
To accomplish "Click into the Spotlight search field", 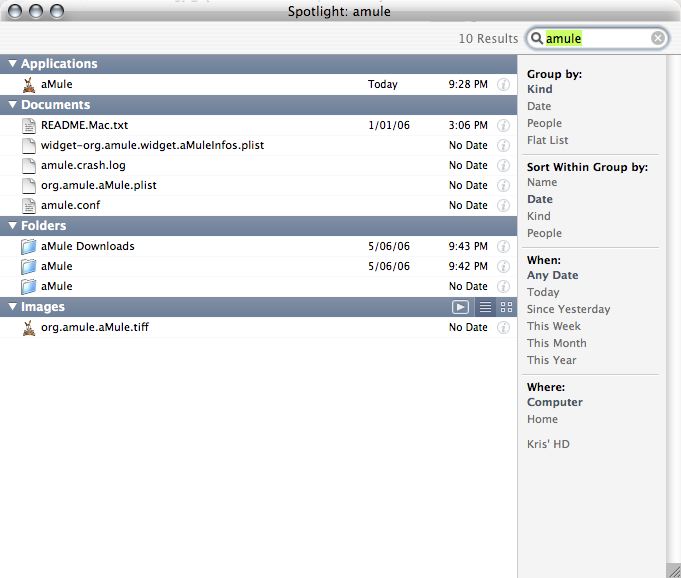I will [x=597, y=38].
